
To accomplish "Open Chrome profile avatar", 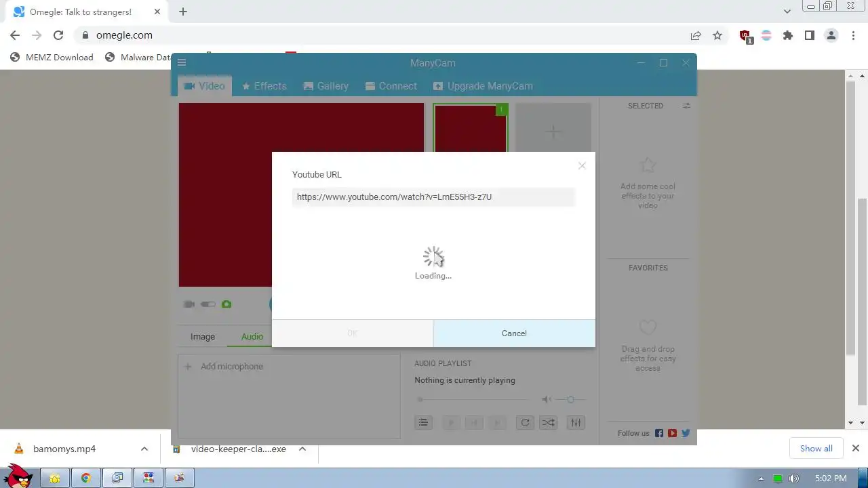I will (831, 35).
